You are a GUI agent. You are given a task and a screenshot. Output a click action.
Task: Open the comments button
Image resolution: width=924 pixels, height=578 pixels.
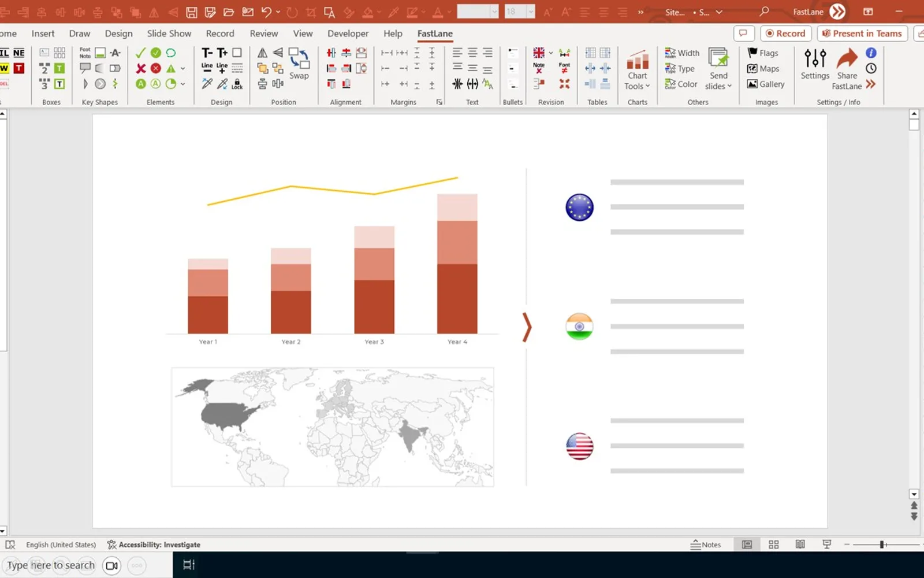click(744, 34)
